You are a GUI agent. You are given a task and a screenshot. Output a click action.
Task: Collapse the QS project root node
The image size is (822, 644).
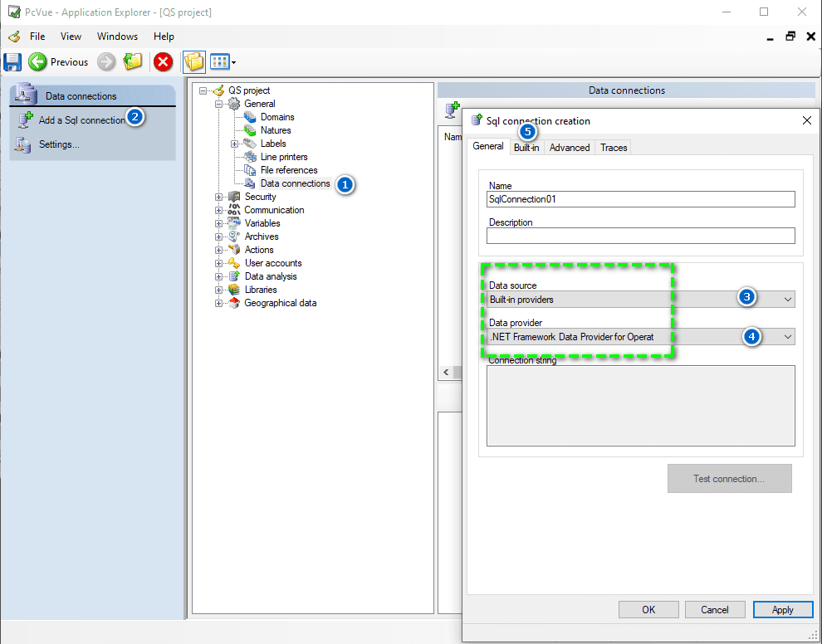coord(203,90)
